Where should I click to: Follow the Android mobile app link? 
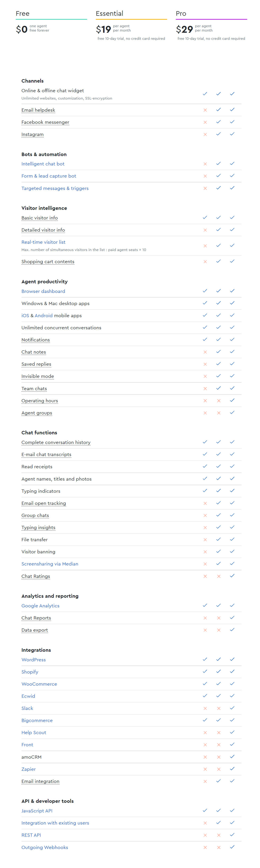tap(43, 315)
